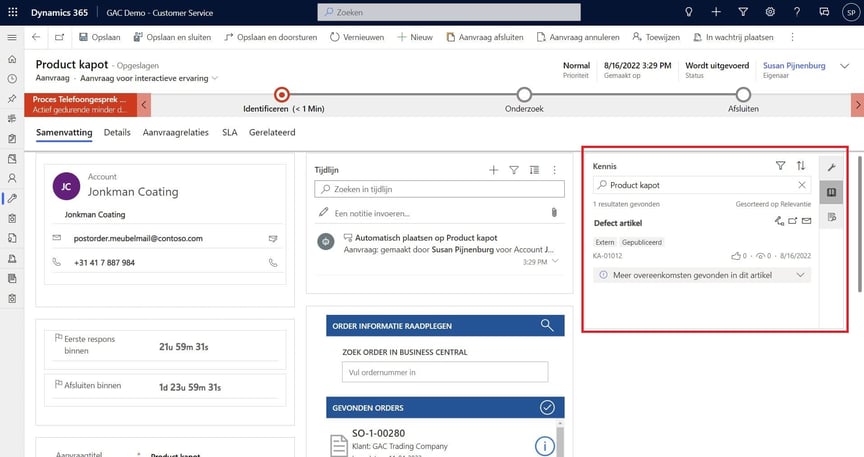Link Defect artikel to the case

point(779,221)
